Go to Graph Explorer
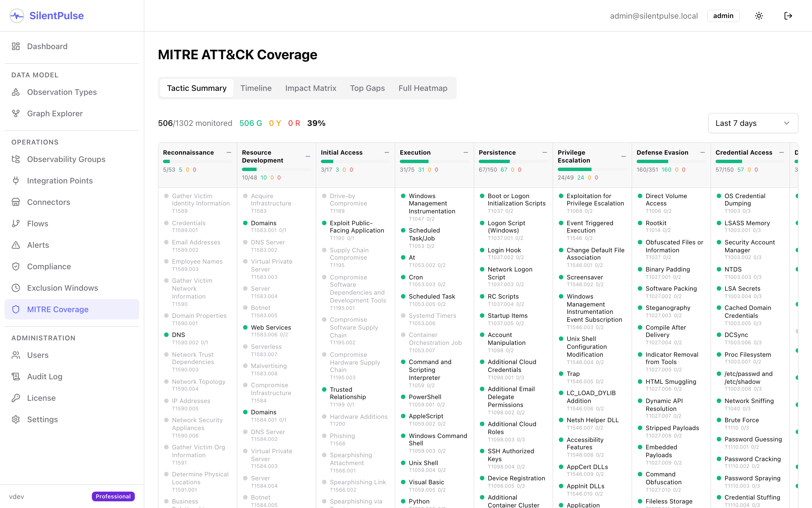812x508 pixels. pos(72,113)
